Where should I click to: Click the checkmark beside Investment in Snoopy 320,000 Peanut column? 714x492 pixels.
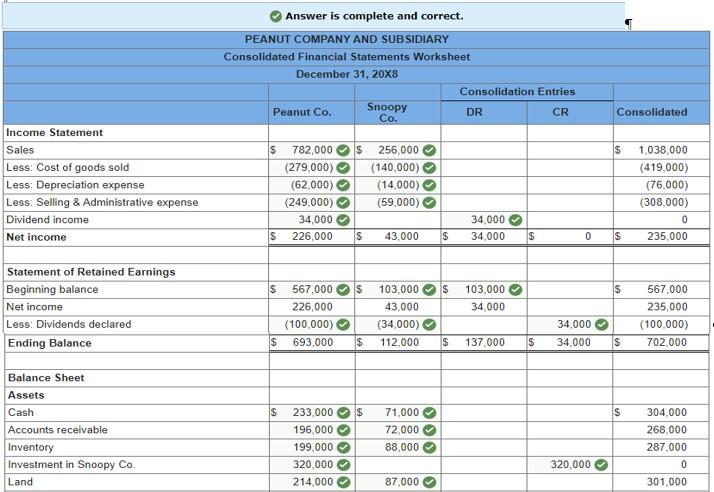[x=343, y=465]
